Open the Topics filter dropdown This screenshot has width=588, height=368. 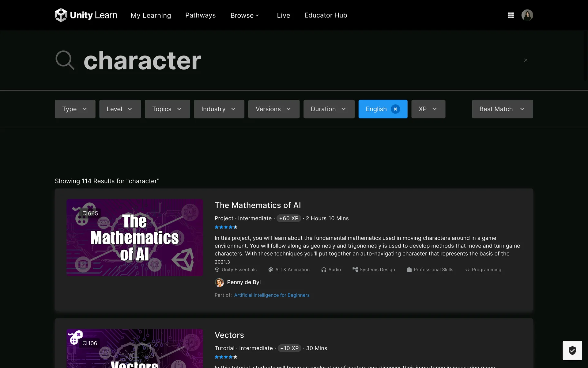coord(167,109)
